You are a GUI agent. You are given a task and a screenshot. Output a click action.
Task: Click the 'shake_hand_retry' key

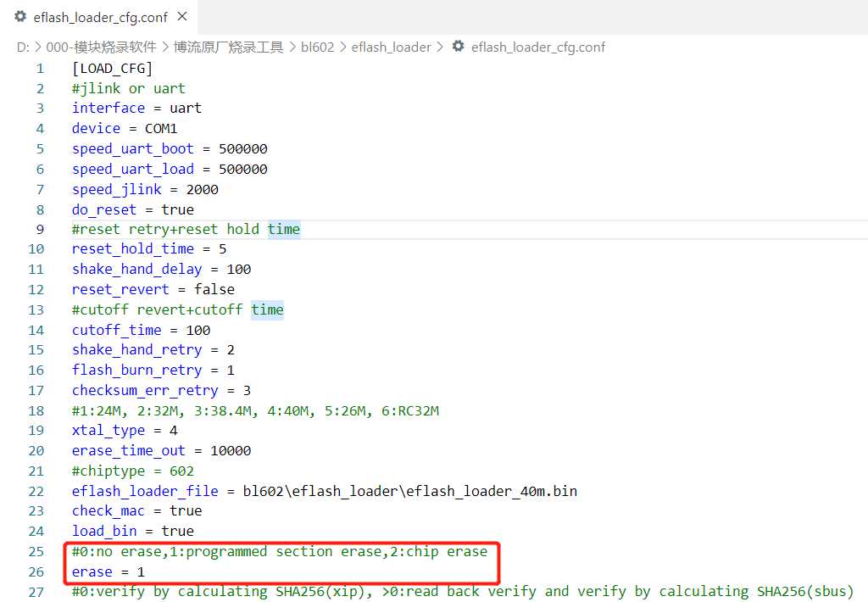pos(137,350)
